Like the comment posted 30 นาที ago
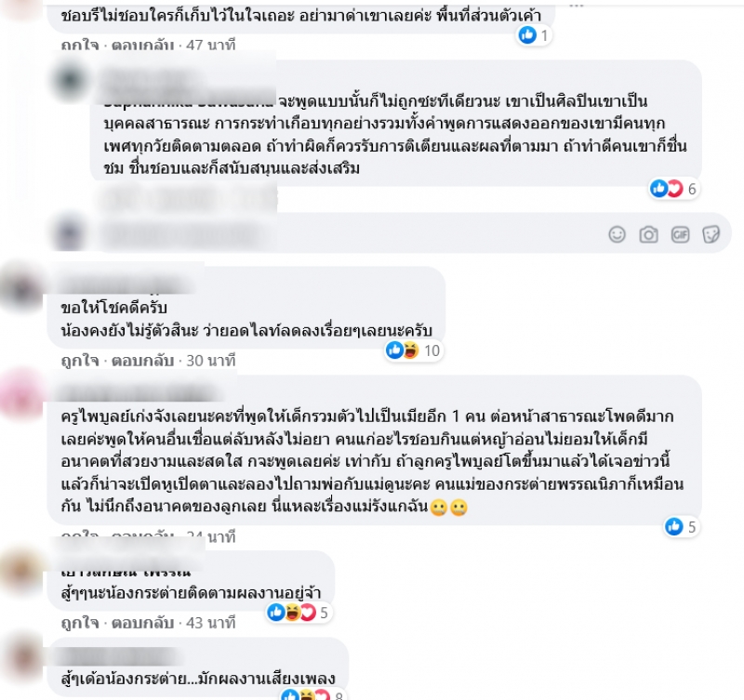744x700 pixels. 80,361
